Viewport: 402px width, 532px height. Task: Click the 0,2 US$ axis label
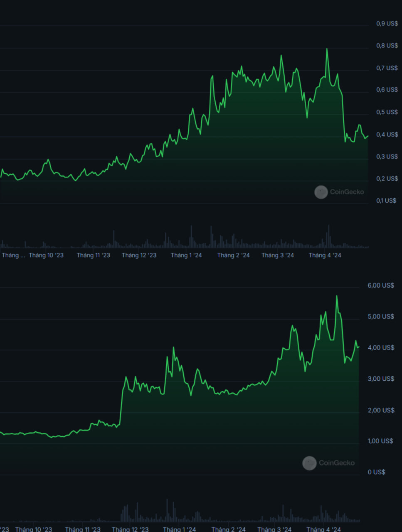(387, 179)
